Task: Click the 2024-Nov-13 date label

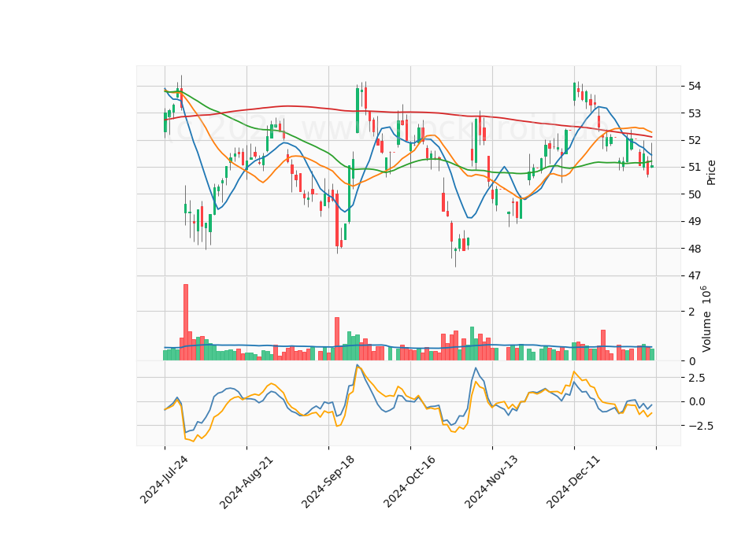Action: (491, 482)
